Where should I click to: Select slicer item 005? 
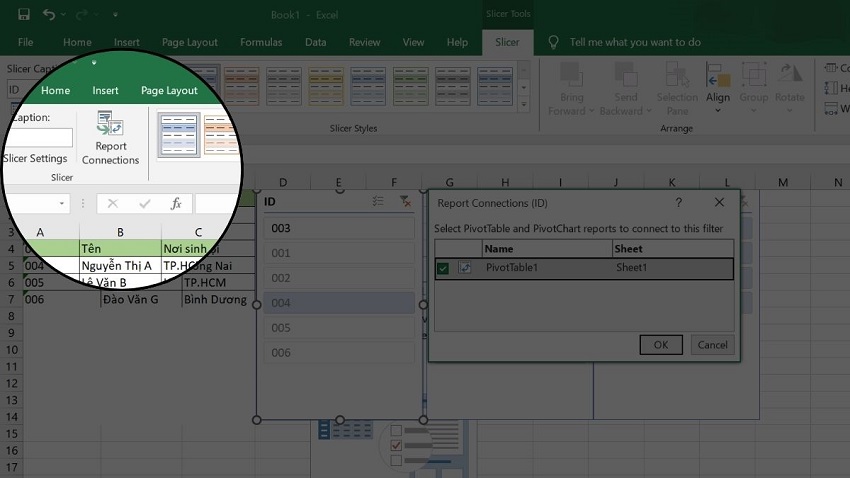tap(337, 328)
